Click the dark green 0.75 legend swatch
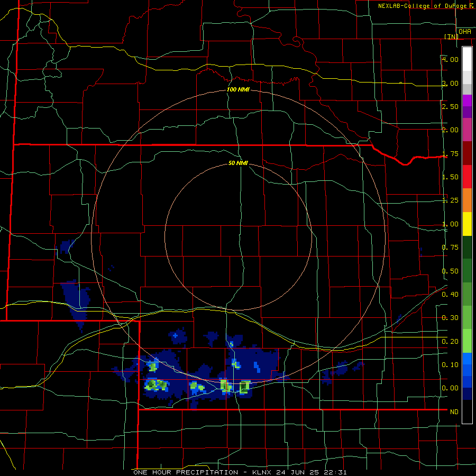 point(467,247)
